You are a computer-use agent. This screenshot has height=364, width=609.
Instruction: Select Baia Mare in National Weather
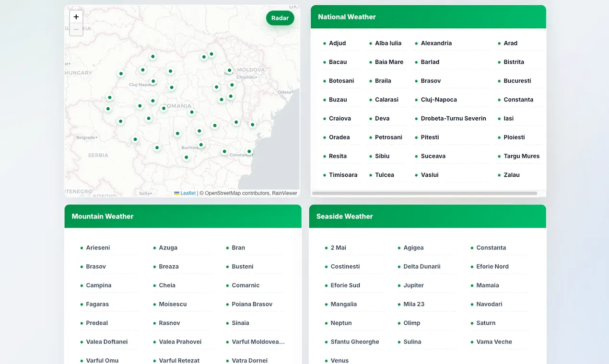(x=389, y=62)
